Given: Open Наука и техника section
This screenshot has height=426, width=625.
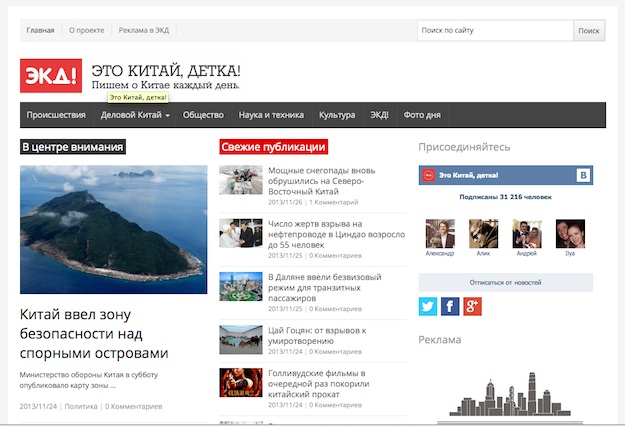Looking at the screenshot, I should 271,115.
